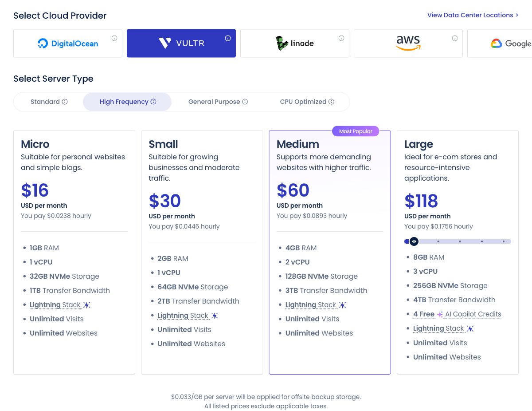Click "32GB NVMe Storage" in Micro plan
532x411 pixels.
64,277
